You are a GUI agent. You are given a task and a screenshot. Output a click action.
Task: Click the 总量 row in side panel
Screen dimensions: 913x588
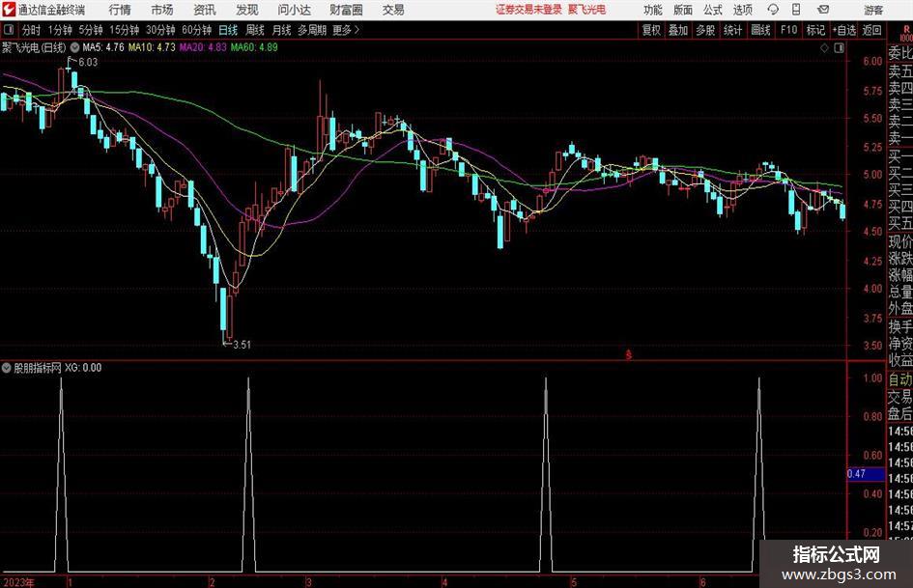900,293
